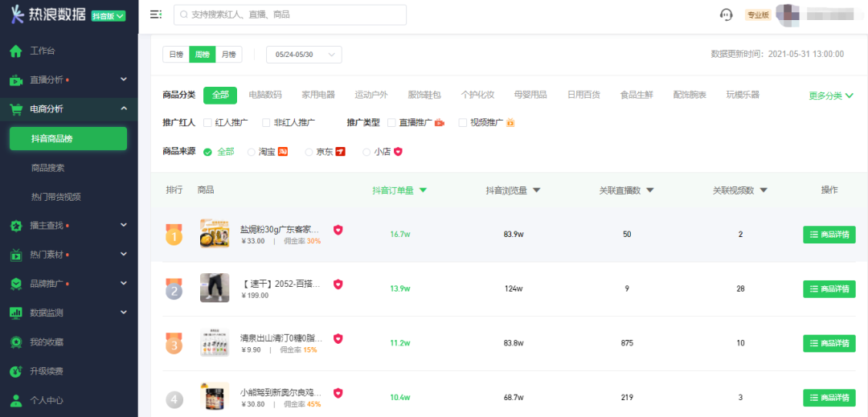Toggle the sidebar collapse hamburger icon
The width and height of the screenshot is (868, 417).
(x=156, y=15)
